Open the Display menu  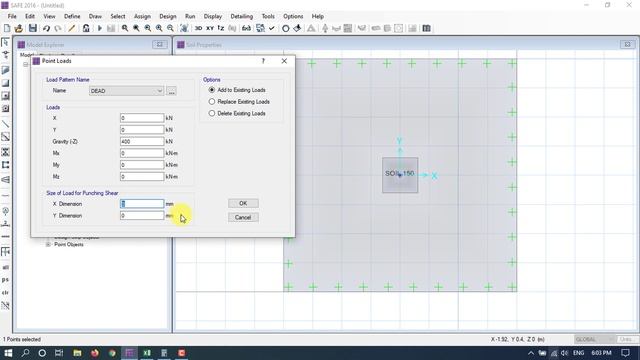pos(213,16)
